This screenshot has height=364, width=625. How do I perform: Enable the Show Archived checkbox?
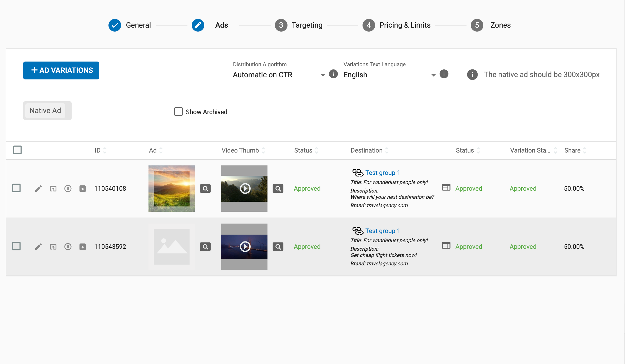[178, 112]
